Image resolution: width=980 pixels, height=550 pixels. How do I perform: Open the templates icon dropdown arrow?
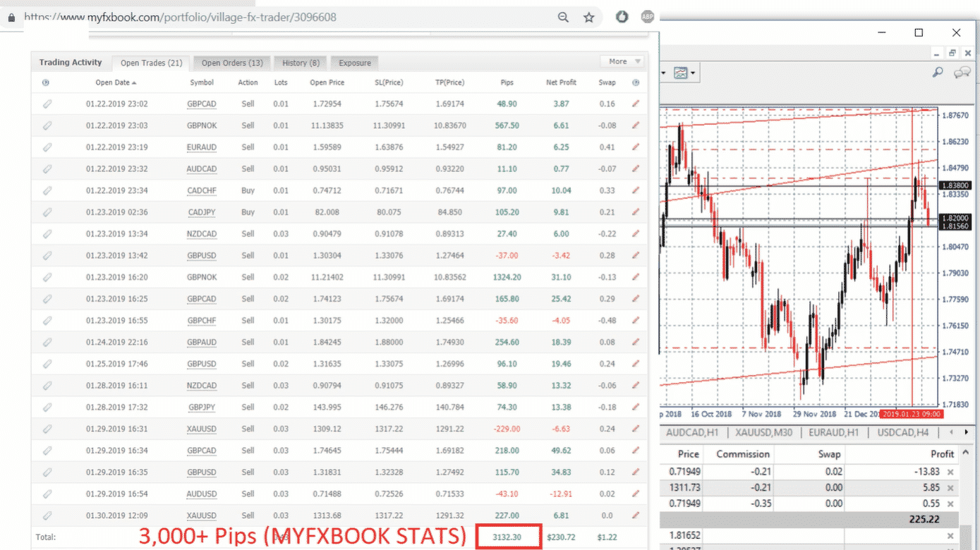(x=693, y=73)
